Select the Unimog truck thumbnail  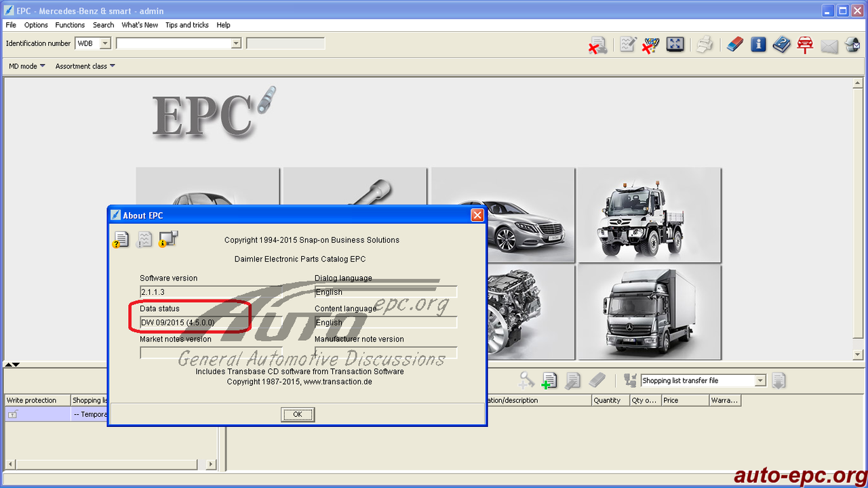(x=650, y=215)
